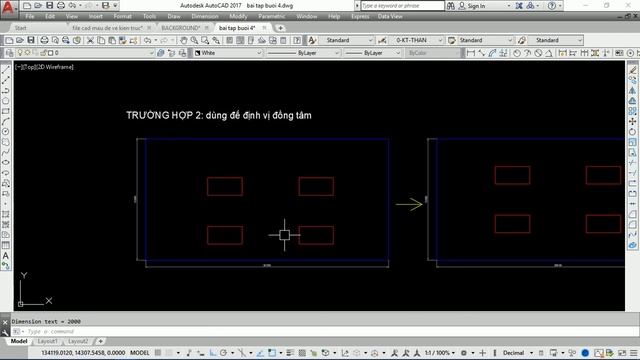Close the bai tap buoi 4 drawing tab

(264, 28)
